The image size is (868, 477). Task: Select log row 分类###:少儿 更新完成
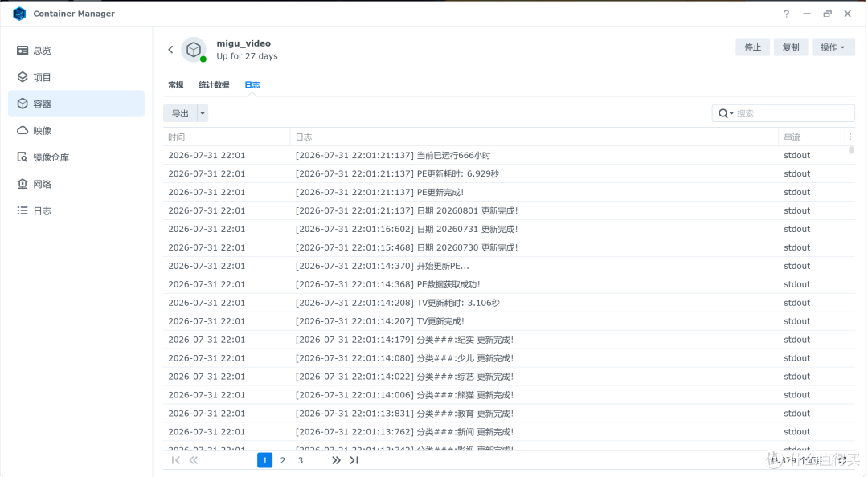click(x=509, y=358)
